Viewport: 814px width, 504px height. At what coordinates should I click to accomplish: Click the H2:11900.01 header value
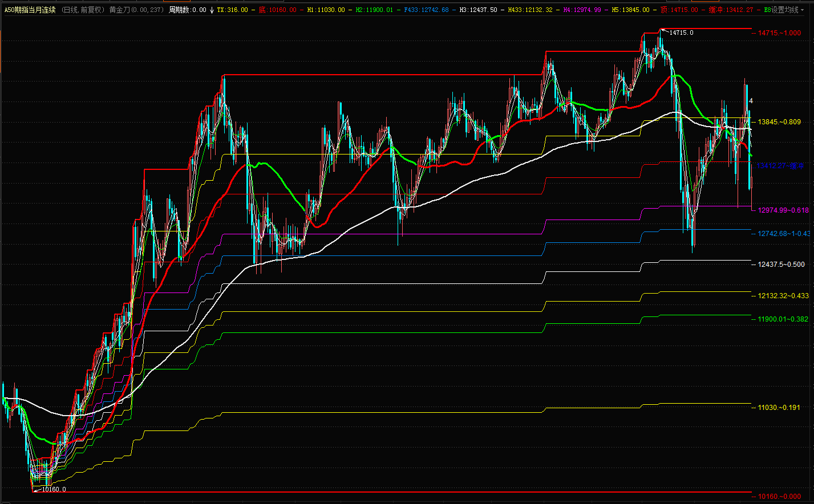tap(374, 10)
